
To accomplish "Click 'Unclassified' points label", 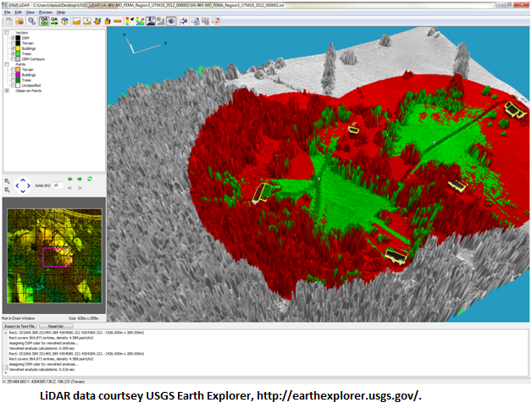I will tap(31, 85).
